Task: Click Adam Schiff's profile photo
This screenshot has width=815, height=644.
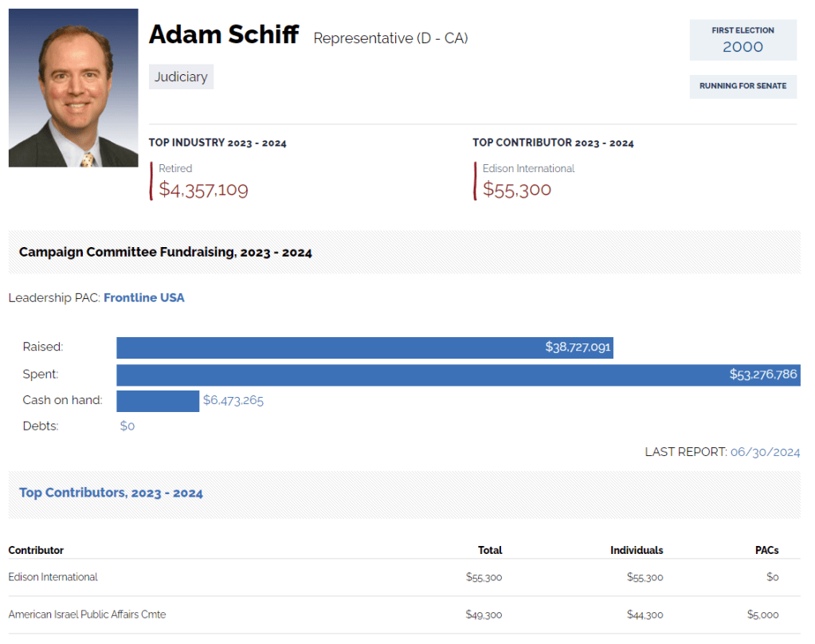Action: pos(73,88)
